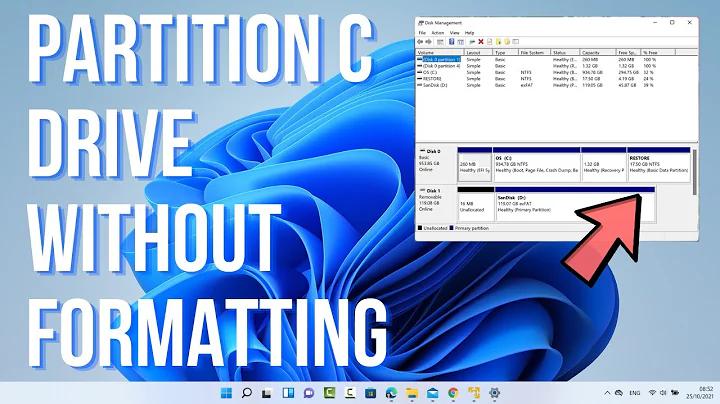Sort by the % Free column header
This screenshot has width=720, height=404.
tap(658, 53)
